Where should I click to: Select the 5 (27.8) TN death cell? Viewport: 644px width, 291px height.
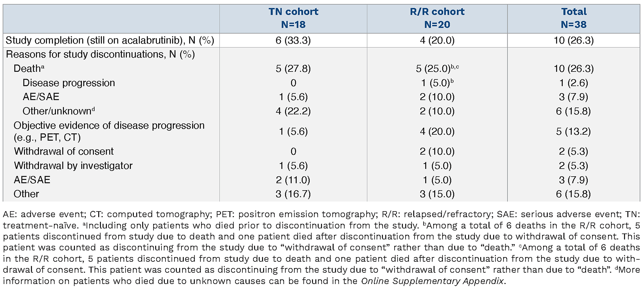293,68
